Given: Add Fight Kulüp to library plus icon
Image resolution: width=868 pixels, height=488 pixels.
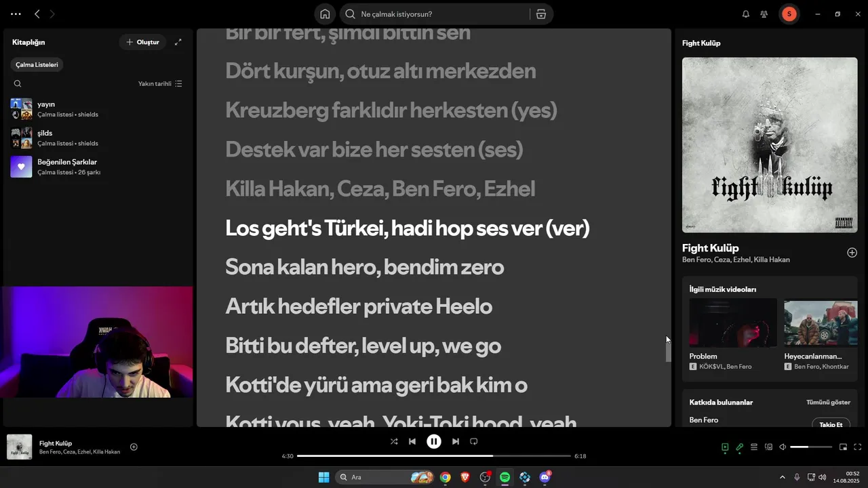Looking at the screenshot, I should point(852,253).
